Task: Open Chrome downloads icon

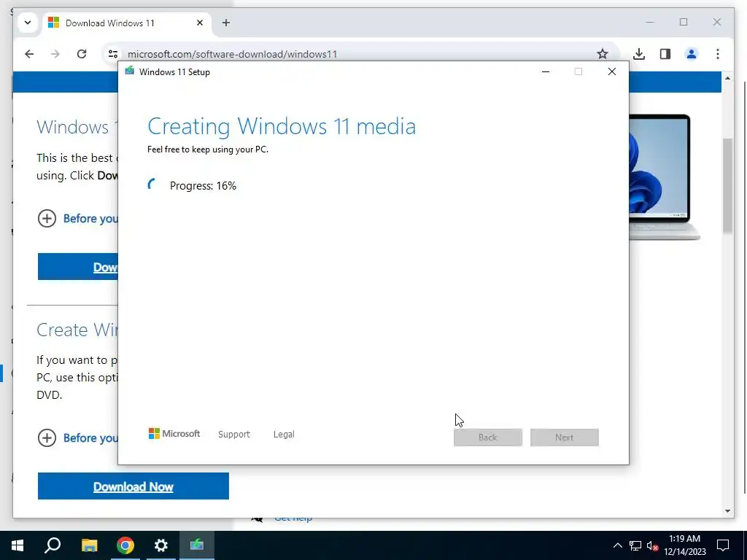Action: [x=639, y=54]
